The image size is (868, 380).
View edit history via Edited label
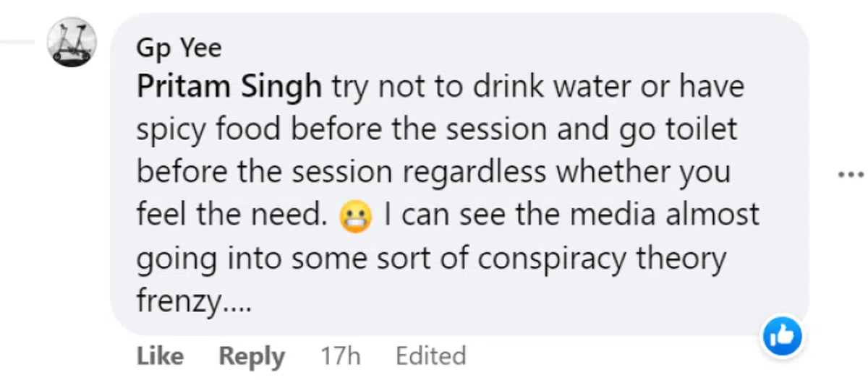coord(430,356)
